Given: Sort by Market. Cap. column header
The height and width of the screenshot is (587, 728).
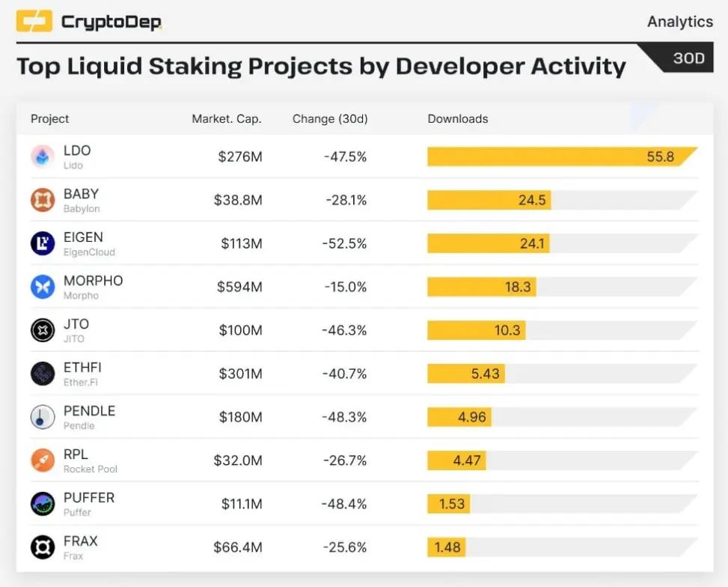Looking at the screenshot, I should point(227,119).
